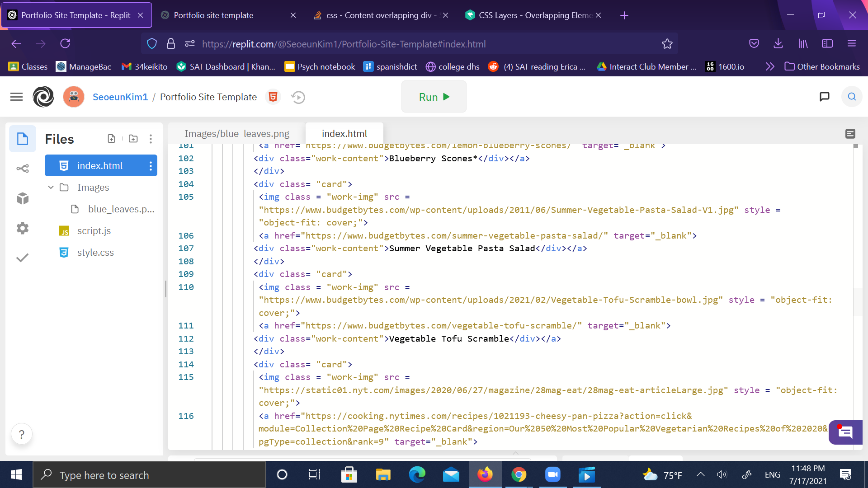This screenshot has height=488, width=868.
Task: Open the history clock icon
Action: (x=298, y=97)
